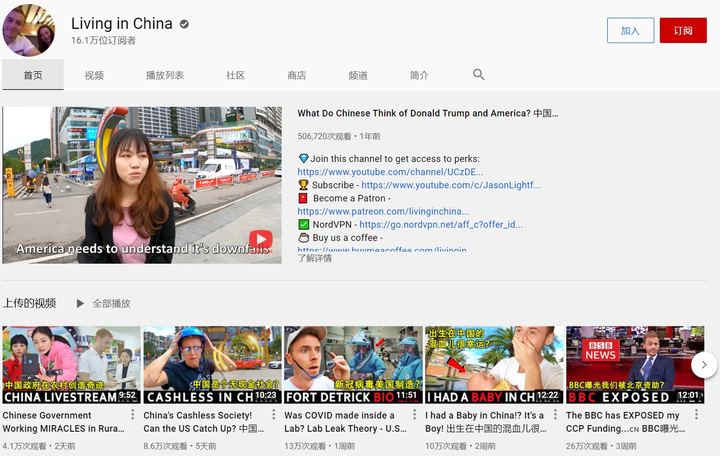Open the buymeacoffee.com link

pyautogui.click(x=382, y=249)
